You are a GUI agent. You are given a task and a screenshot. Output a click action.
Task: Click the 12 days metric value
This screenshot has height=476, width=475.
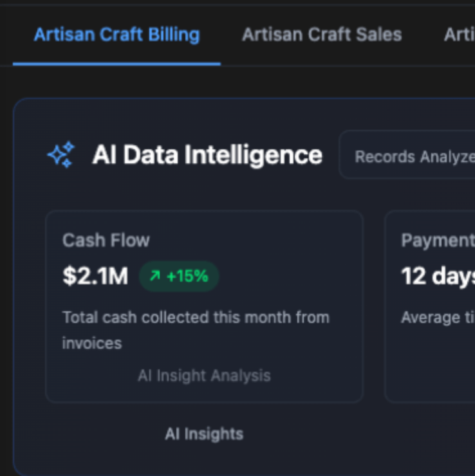tap(438, 276)
